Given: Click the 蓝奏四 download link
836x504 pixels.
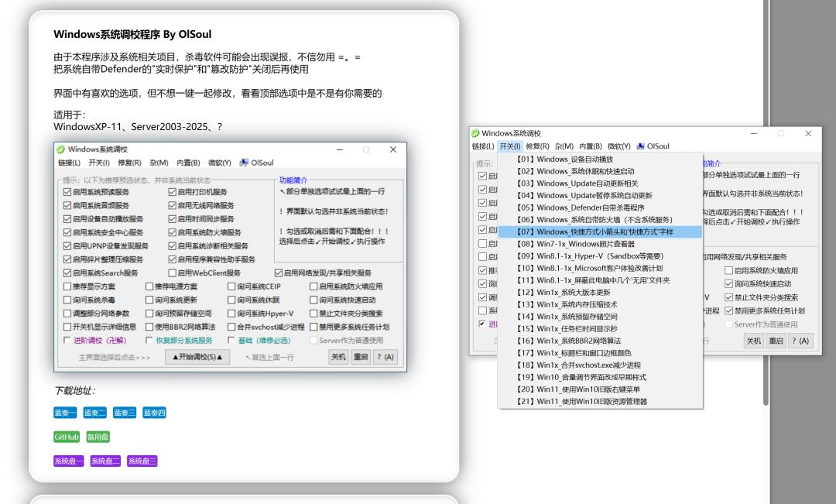Looking at the screenshot, I should 154,412.
